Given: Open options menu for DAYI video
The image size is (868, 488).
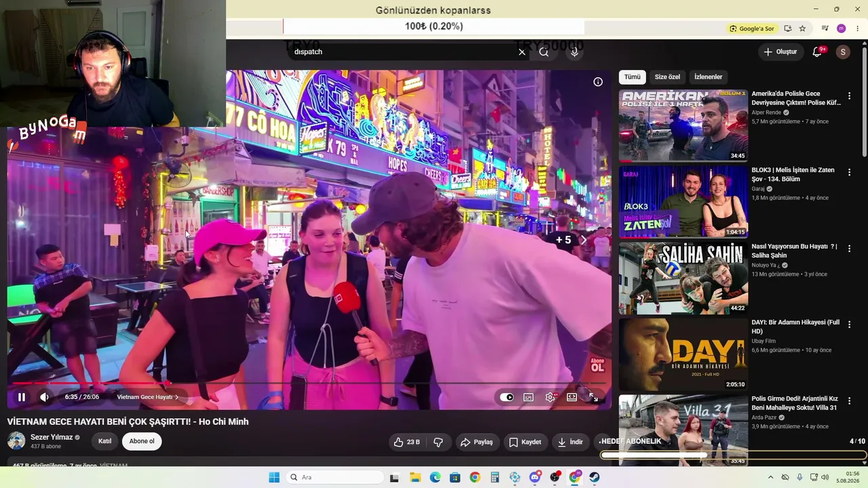Looking at the screenshot, I should 849,325.
